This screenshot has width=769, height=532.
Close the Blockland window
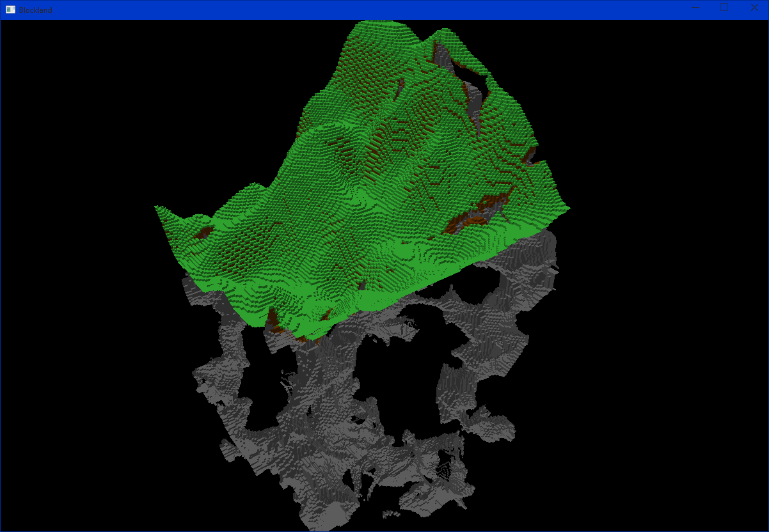pos(754,8)
